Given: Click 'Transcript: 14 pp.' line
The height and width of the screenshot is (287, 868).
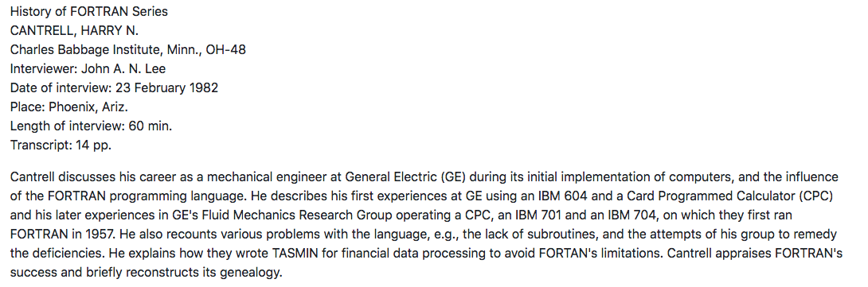Looking at the screenshot, I should pos(61,145).
